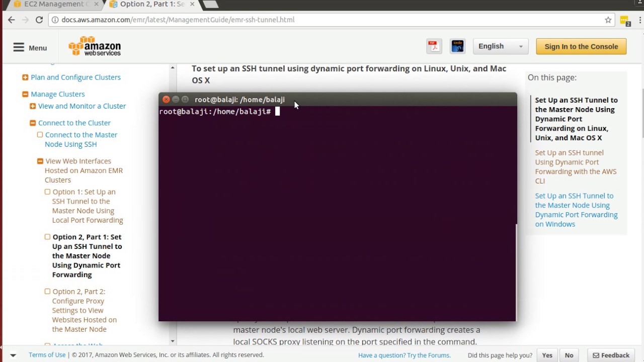Open Option 1 local port forwarding page

click(x=88, y=206)
